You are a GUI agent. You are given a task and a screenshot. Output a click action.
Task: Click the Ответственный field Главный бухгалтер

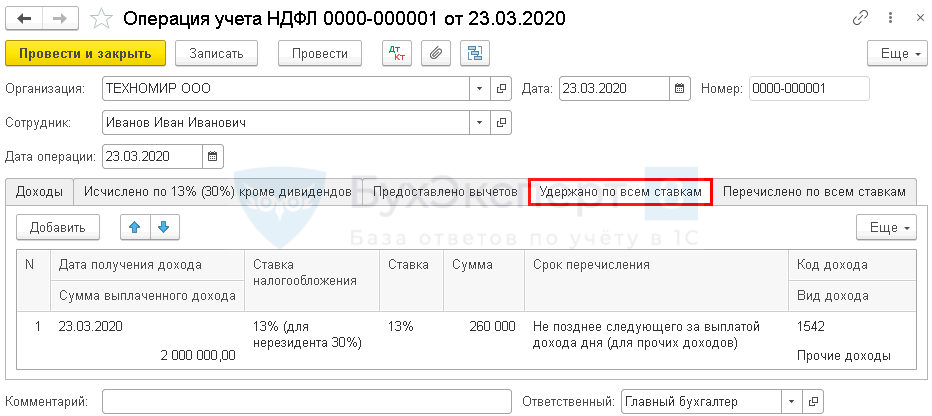(701, 402)
